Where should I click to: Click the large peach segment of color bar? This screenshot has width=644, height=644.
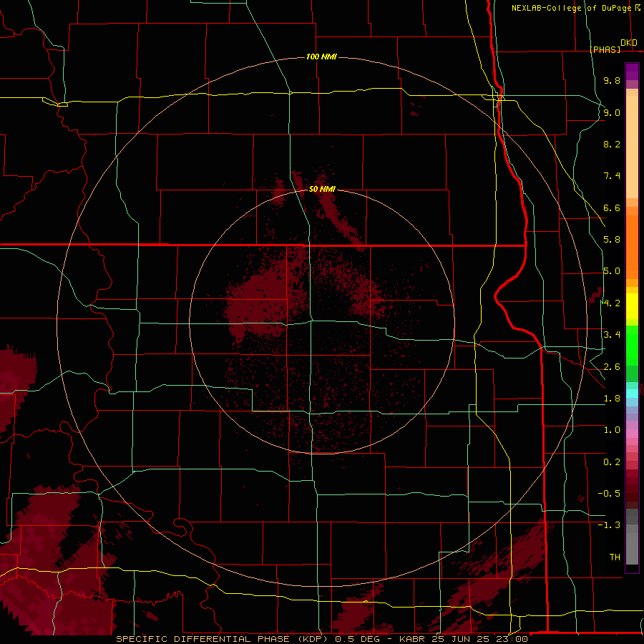click(632, 147)
